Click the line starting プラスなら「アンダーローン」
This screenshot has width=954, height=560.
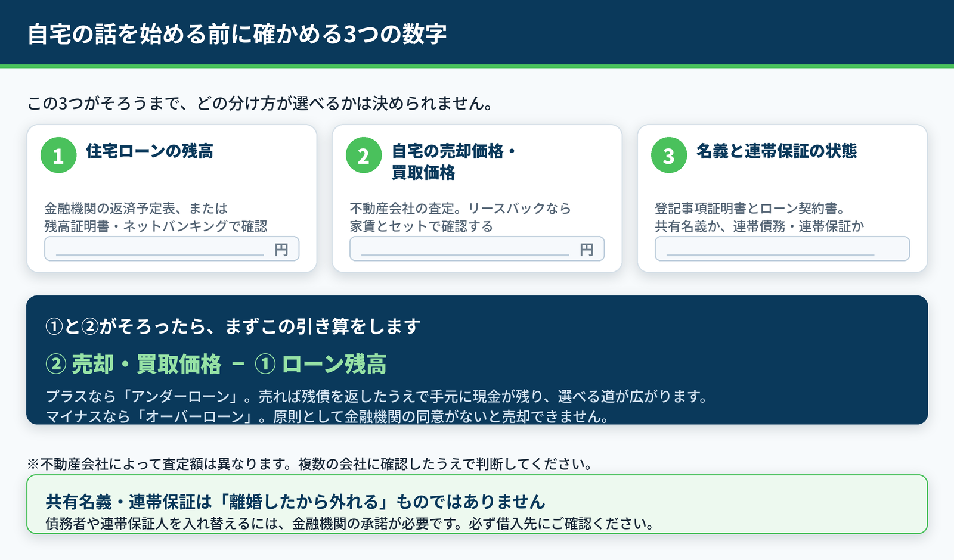point(377,397)
